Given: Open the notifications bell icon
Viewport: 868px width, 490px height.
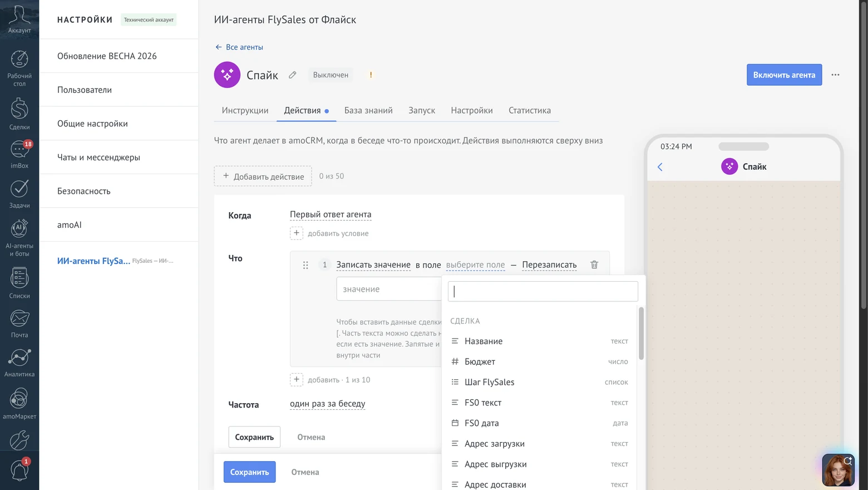Looking at the screenshot, I should coord(19,469).
